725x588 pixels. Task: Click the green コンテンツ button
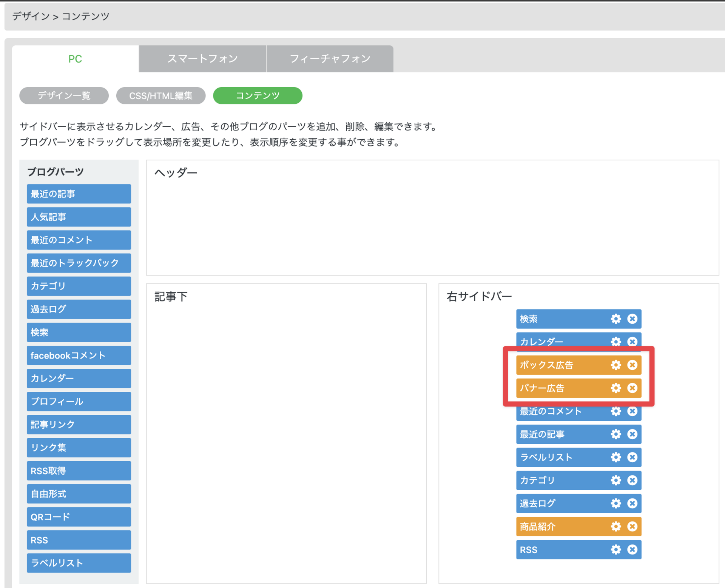tap(257, 95)
